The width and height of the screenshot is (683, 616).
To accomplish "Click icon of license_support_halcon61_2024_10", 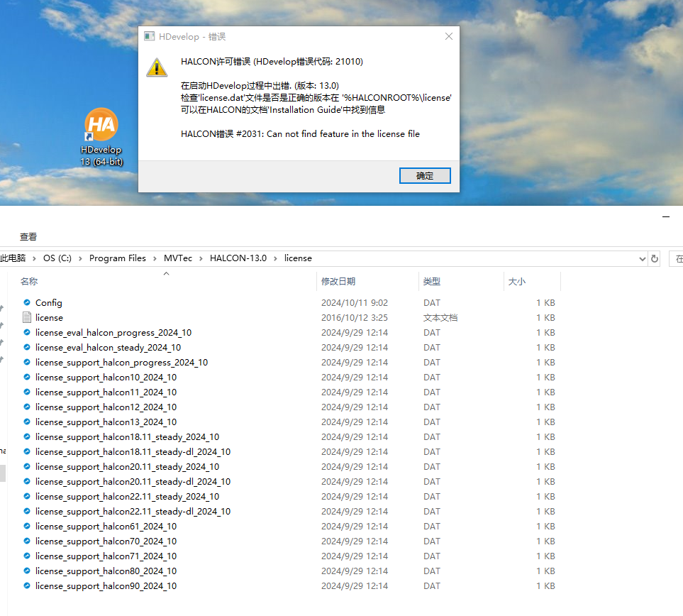I will [27, 526].
